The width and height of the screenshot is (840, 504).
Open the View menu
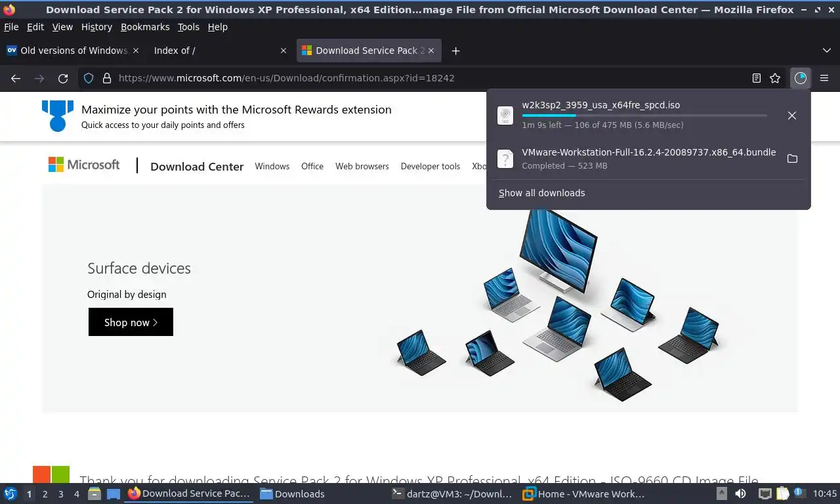[62, 27]
